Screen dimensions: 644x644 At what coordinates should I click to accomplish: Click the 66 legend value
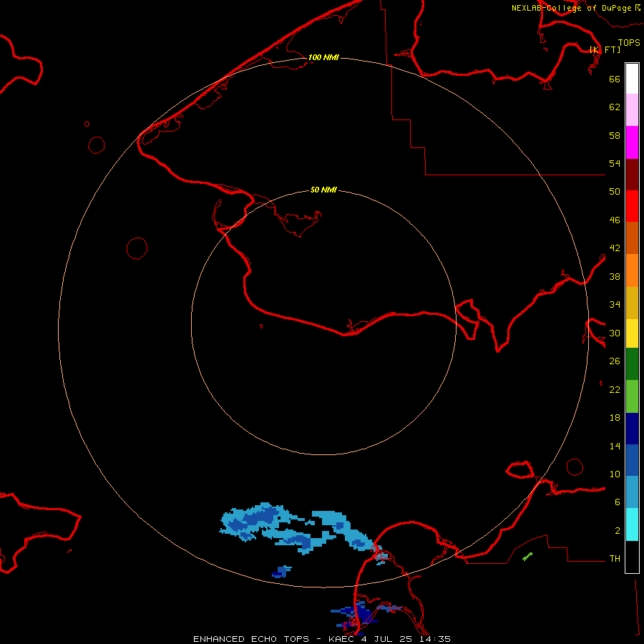(x=615, y=79)
